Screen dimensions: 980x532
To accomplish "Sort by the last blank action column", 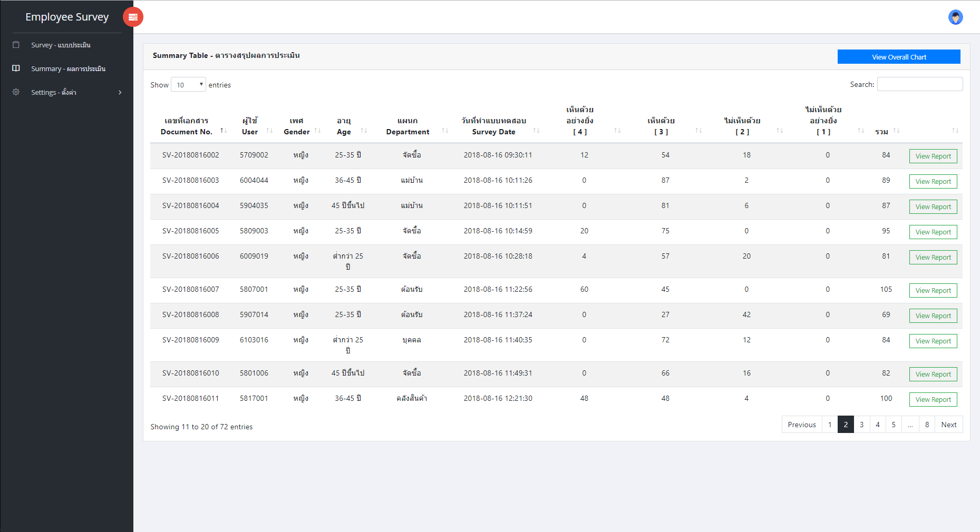I will (955, 131).
